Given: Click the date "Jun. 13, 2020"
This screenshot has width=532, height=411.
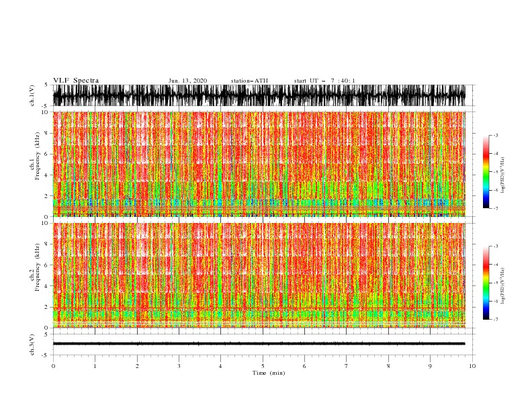Looking at the screenshot, I should pyautogui.click(x=187, y=81).
